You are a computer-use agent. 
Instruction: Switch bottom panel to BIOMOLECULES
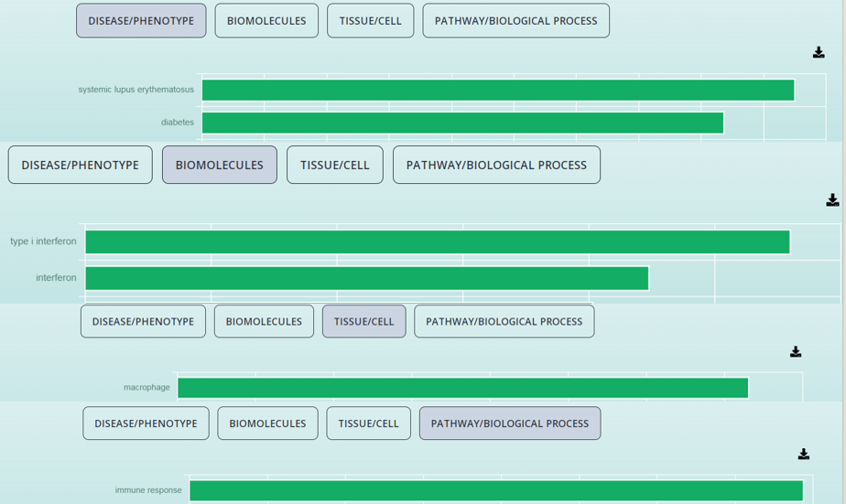pyautogui.click(x=267, y=424)
